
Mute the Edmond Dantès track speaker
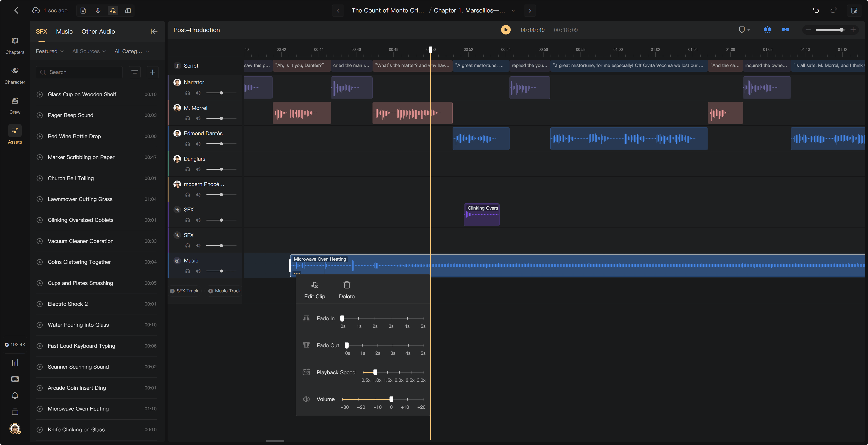(198, 144)
